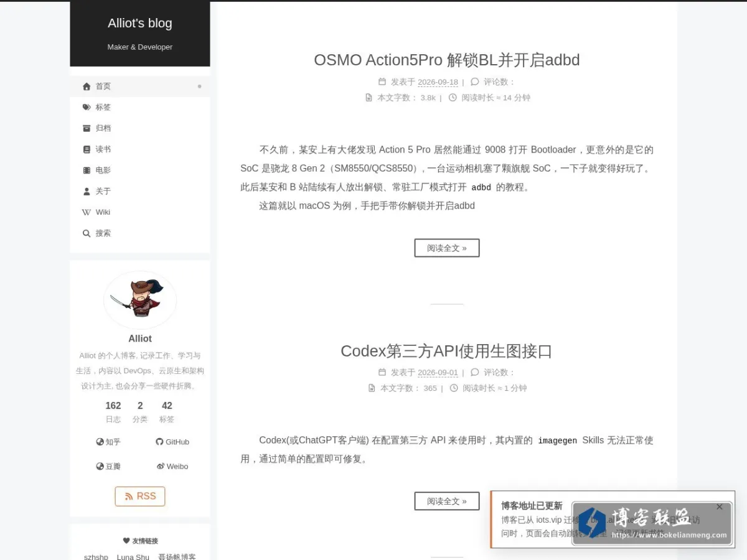This screenshot has width=747, height=560.
Task: Open the Codex第三方API使用生图接口 post title
Action: 447,351
